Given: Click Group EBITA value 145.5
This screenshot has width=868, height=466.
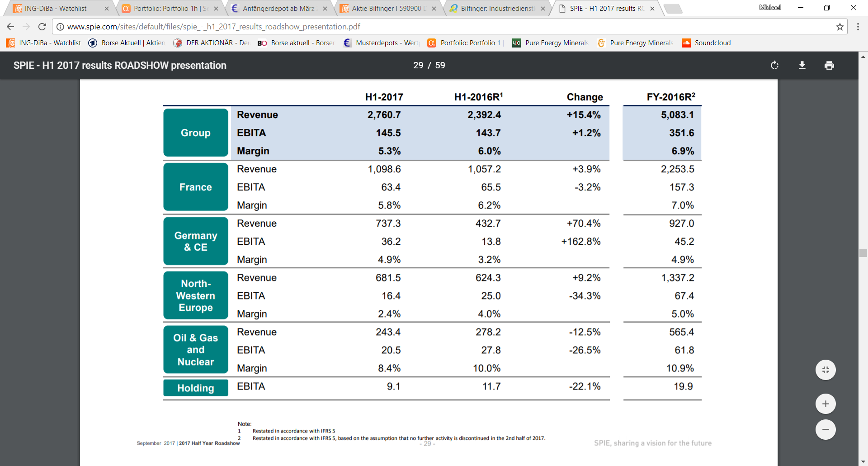Looking at the screenshot, I should 388,133.
